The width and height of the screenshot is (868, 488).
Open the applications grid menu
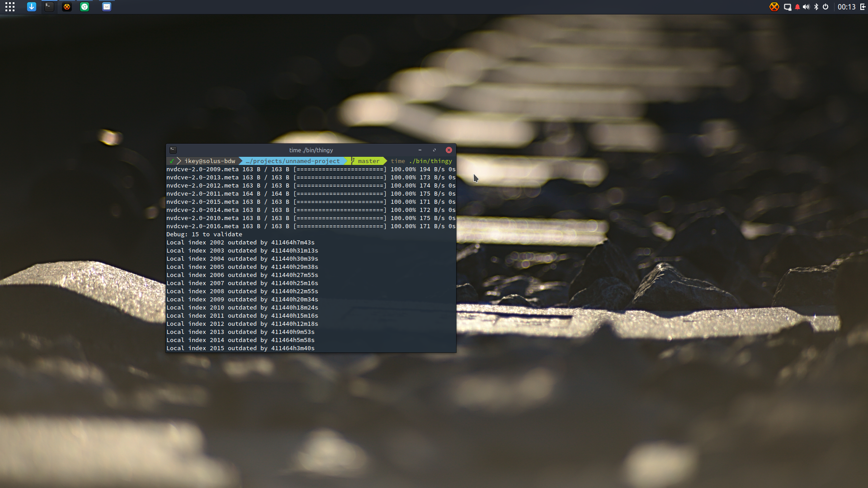(10, 7)
